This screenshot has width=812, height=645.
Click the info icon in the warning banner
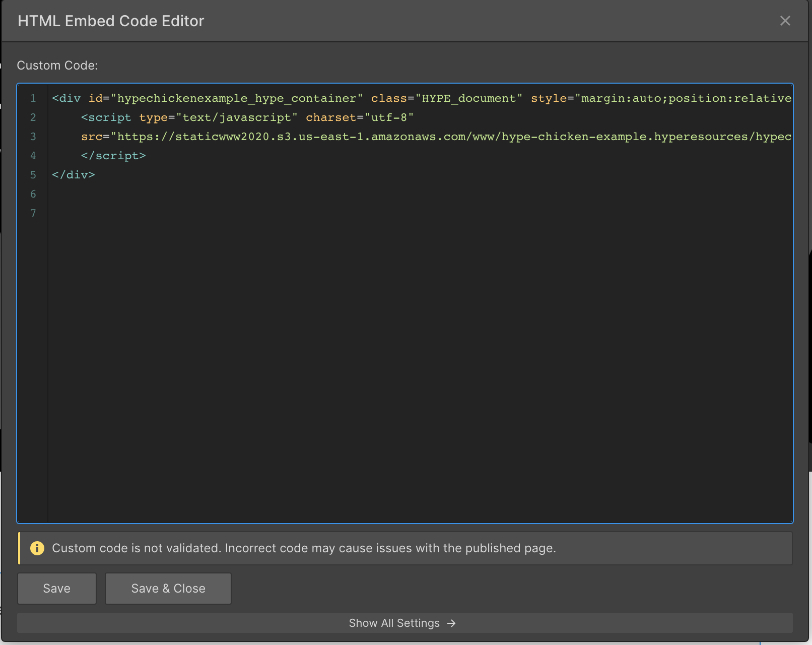click(x=37, y=548)
